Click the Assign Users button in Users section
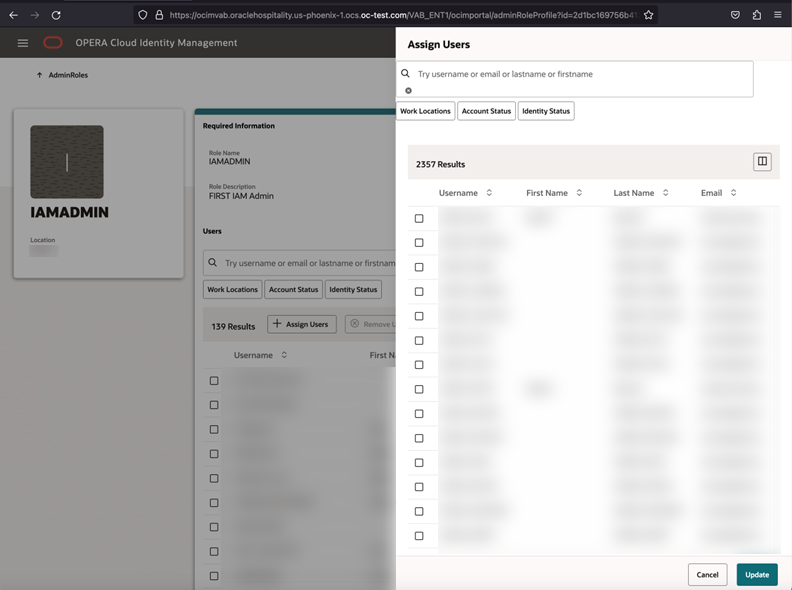The height and width of the screenshot is (590, 792). click(302, 324)
